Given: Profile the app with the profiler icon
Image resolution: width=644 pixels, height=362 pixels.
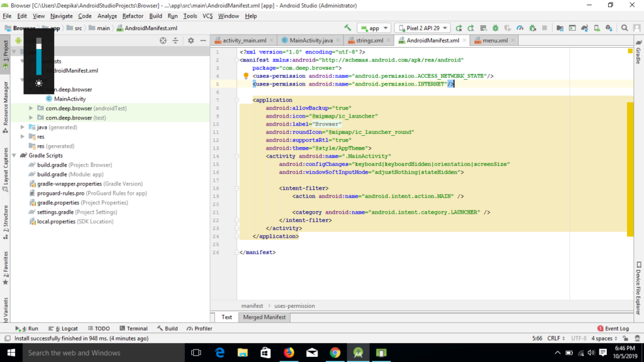Looking at the screenshot, I should tap(520, 28).
